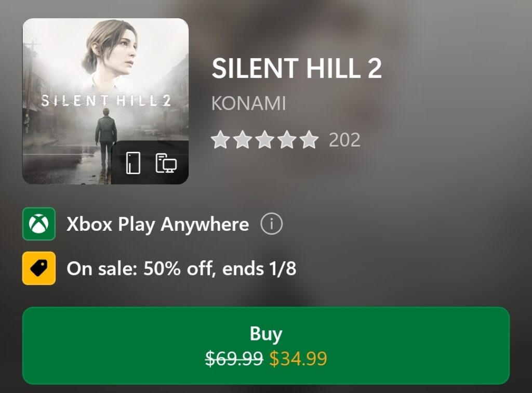Click the yellow sale price tag icon

(39, 268)
